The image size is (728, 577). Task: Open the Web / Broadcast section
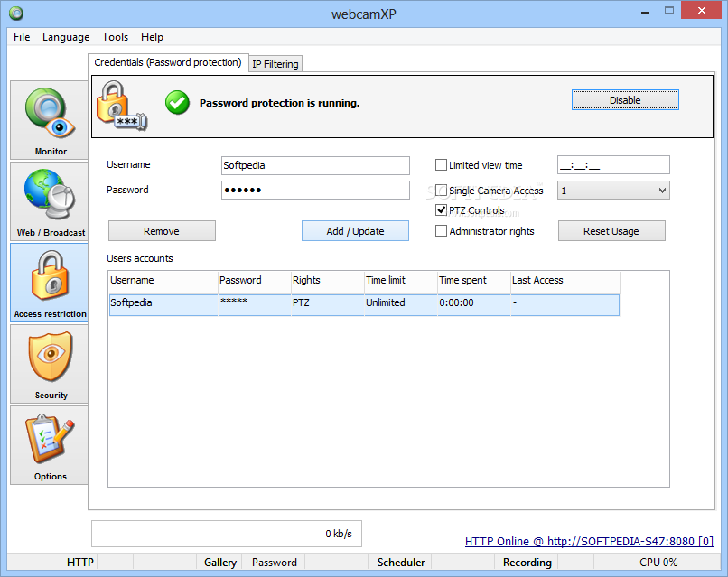click(x=49, y=201)
